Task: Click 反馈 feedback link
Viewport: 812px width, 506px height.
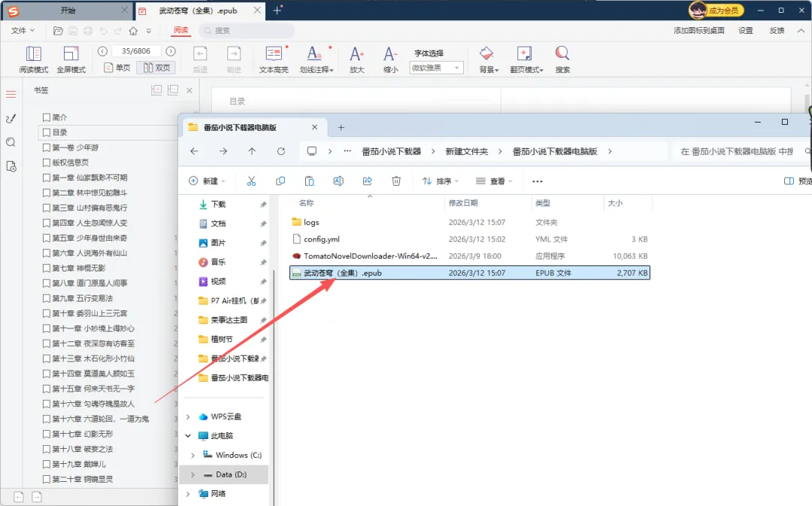Action: click(x=776, y=31)
